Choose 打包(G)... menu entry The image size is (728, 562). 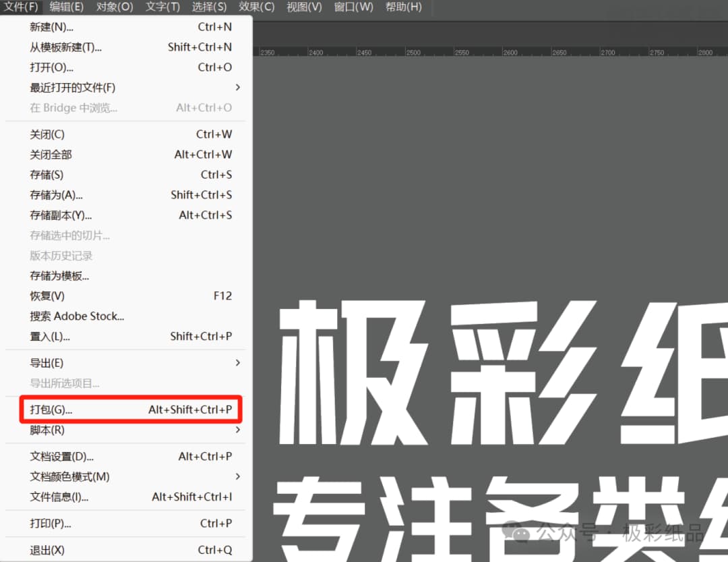tap(126, 410)
